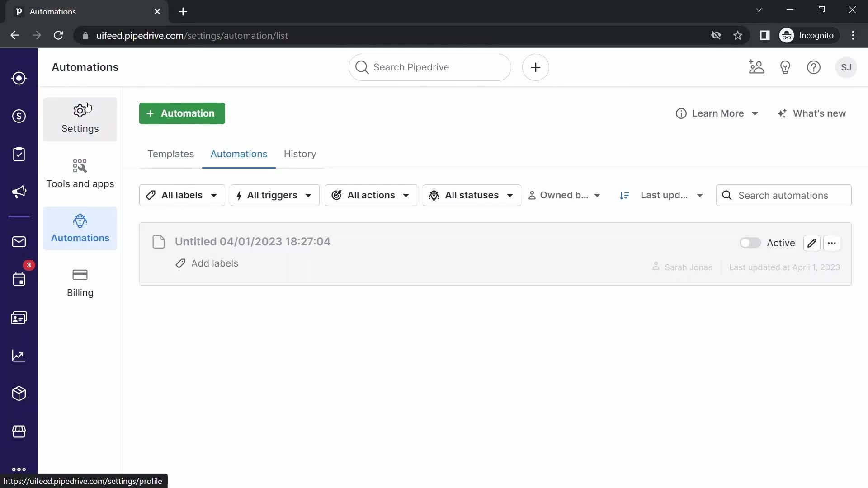Expand the All statuses filter
Image resolution: width=868 pixels, height=488 pixels.
tap(472, 195)
